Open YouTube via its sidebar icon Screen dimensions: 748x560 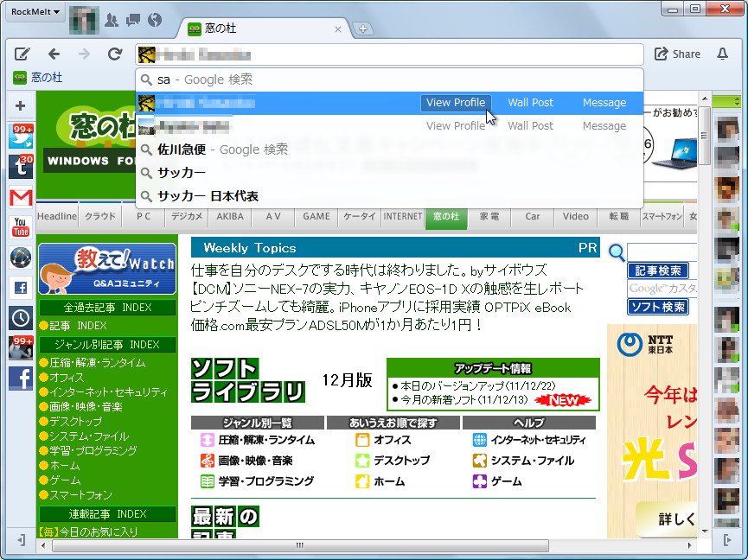pyautogui.click(x=20, y=225)
